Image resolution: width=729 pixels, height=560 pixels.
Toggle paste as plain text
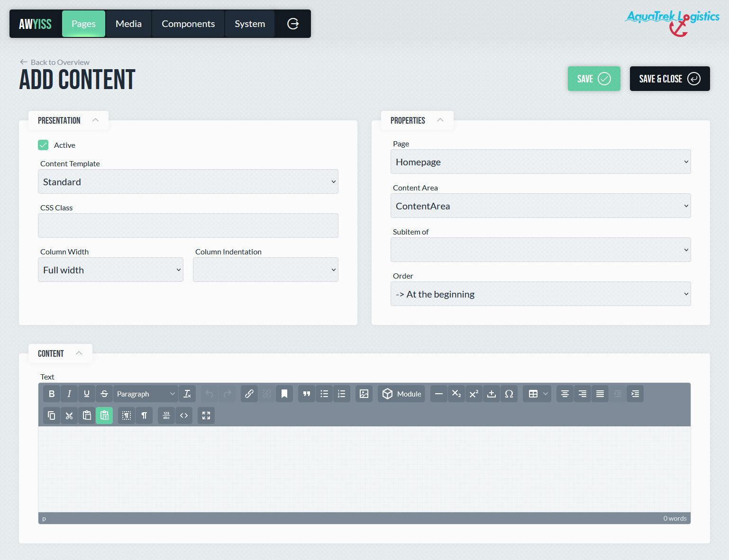(104, 415)
